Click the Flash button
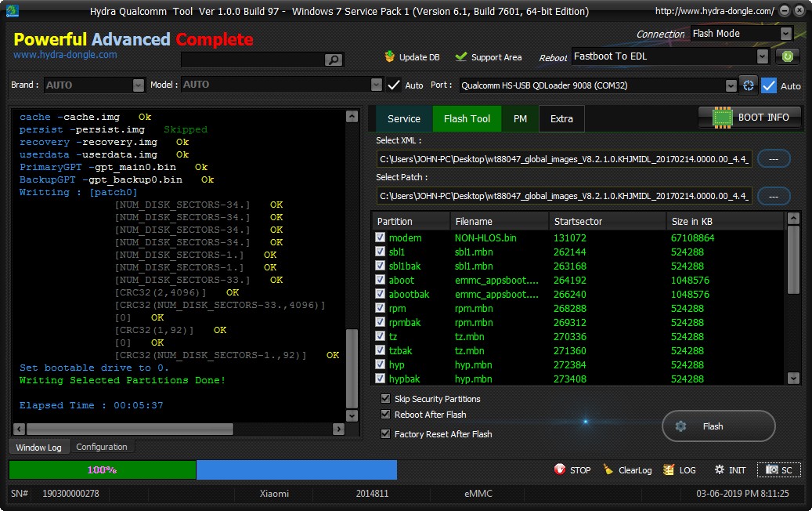Screen dimensions: 812x511 (x=718, y=426)
